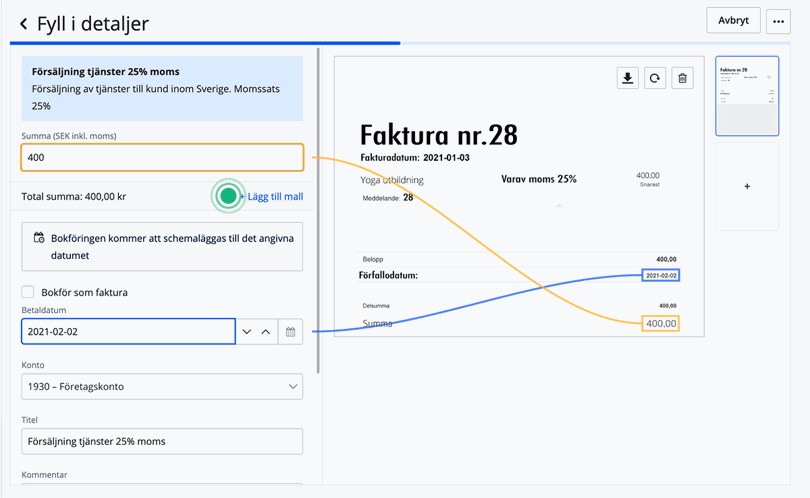
Task: Rotate the invoice preview
Action: pos(655,79)
